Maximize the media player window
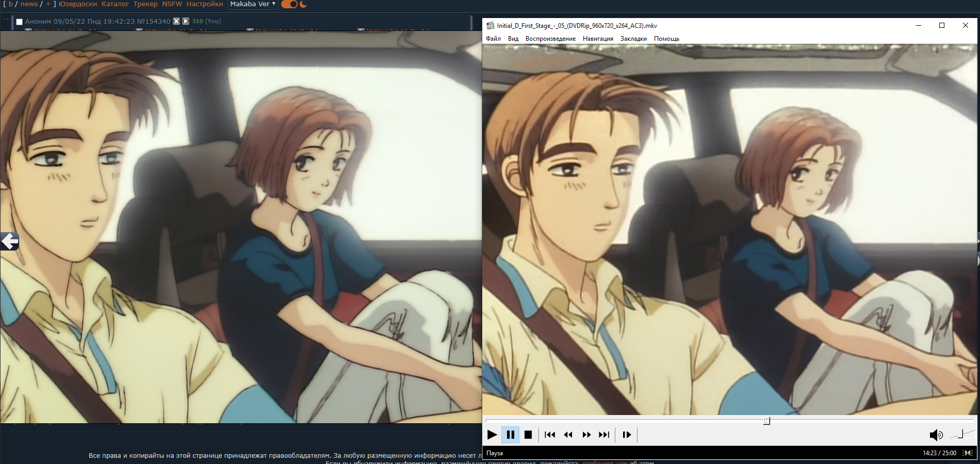 pyautogui.click(x=942, y=25)
